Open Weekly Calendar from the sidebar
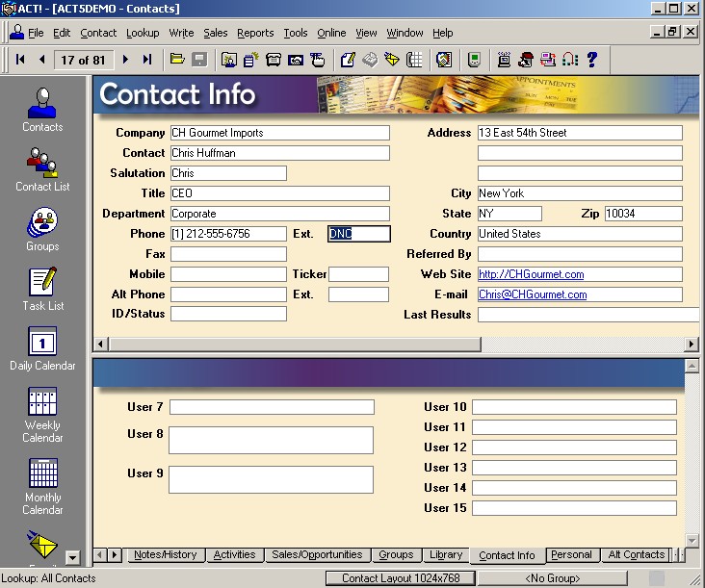 tap(42, 415)
